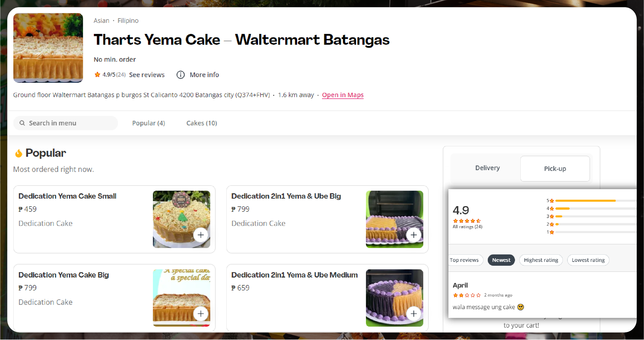This screenshot has width=644, height=340.
Task: Click the More info circle icon
Action: tap(181, 75)
